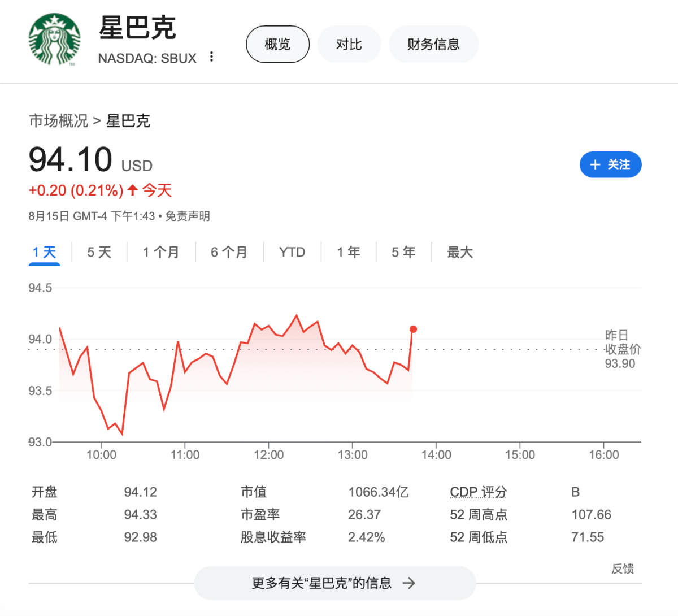
Task: Click the 市场概况 breadcrumb link
Action: pos(58,121)
